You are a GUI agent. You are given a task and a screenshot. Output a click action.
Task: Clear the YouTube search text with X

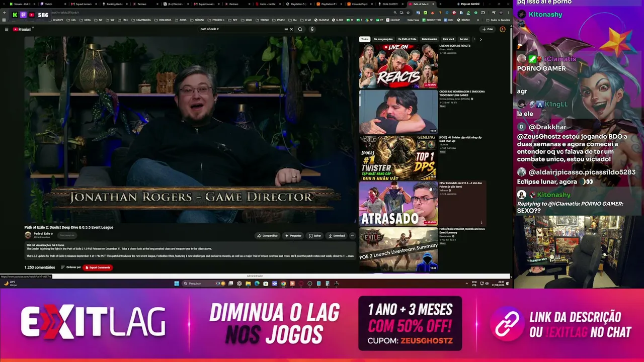tap(291, 29)
